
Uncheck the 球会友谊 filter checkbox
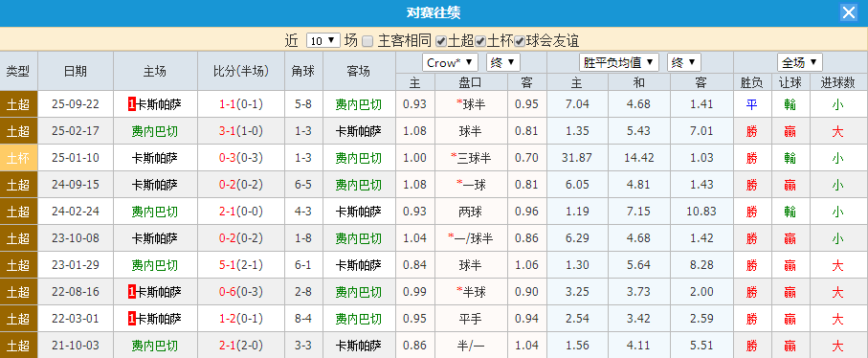click(520, 41)
